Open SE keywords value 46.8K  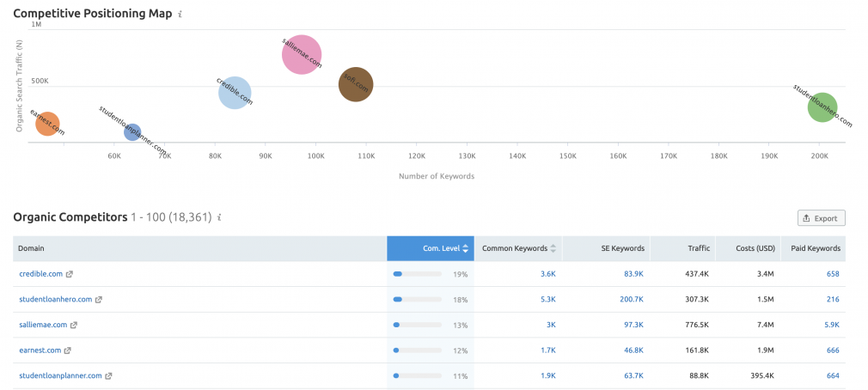[634, 350]
